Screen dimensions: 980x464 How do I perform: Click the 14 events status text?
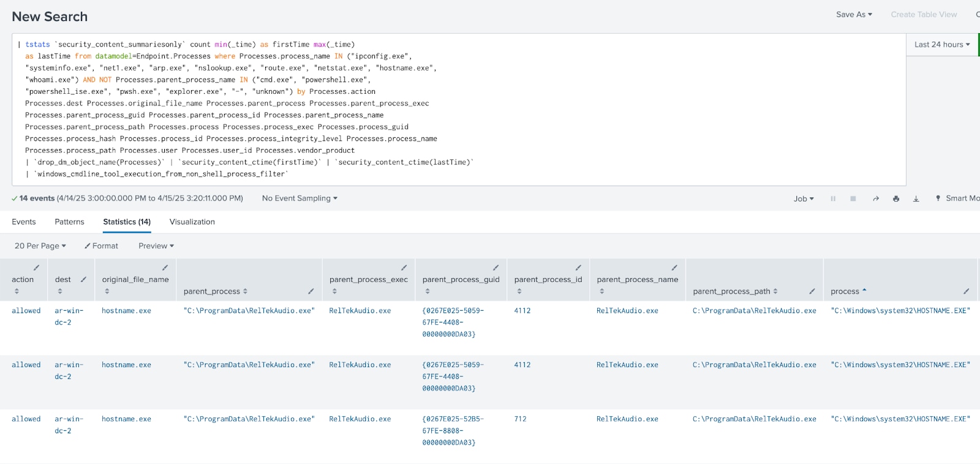click(x=37, y=198)
